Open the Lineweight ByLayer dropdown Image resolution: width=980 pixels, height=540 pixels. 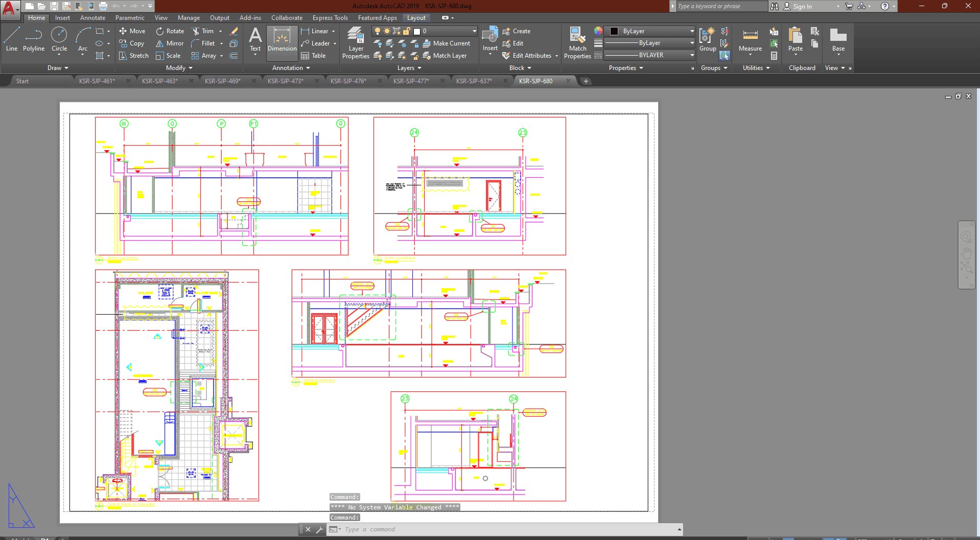pyautogui.click(x=649, y=43)
